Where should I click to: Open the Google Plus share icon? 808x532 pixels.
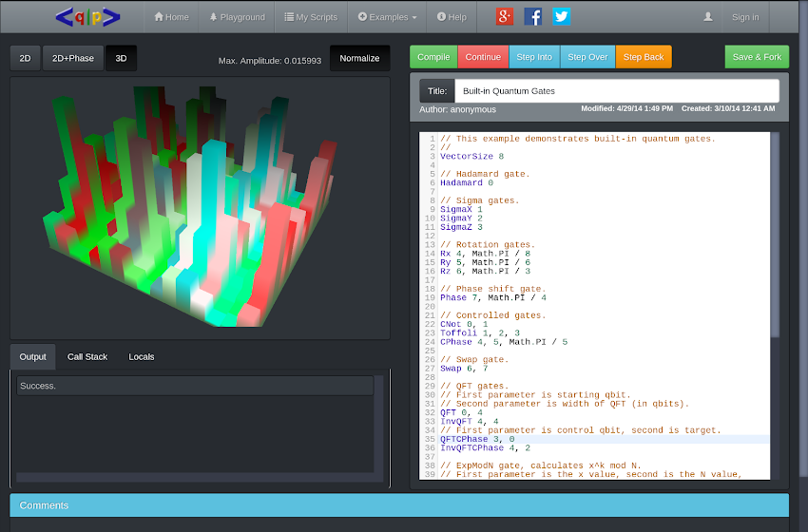[x=505, y=16]
